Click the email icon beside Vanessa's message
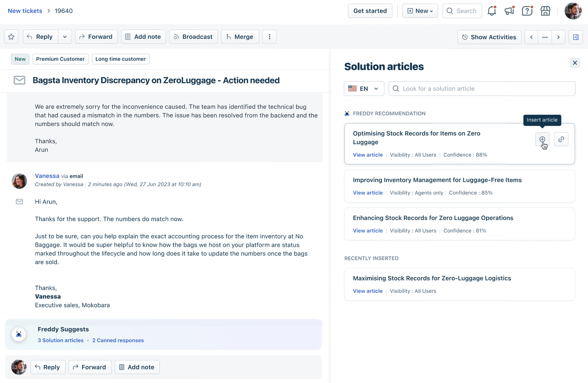Viewport: 588px width, 383px height. 19,201
